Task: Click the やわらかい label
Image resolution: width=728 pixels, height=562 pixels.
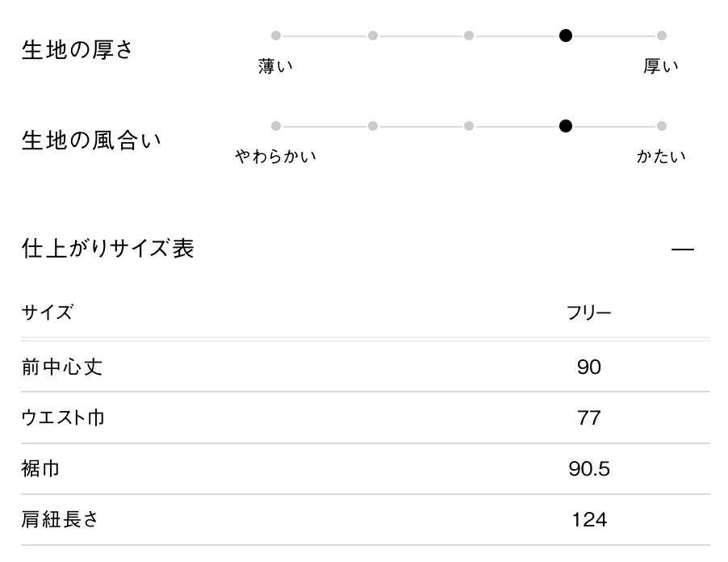Action: [x=276, y=157]
